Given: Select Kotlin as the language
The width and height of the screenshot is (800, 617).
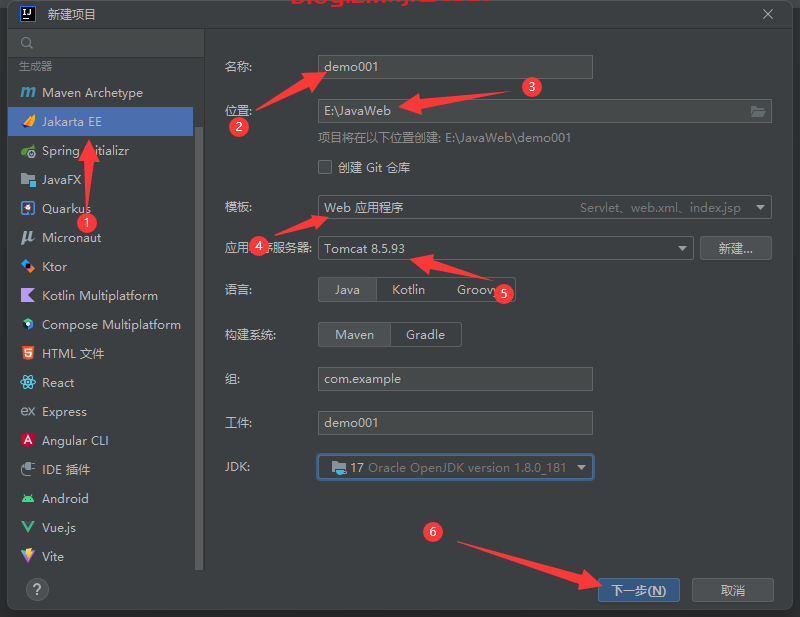Looking at the screenshot, I should point(409,290).
